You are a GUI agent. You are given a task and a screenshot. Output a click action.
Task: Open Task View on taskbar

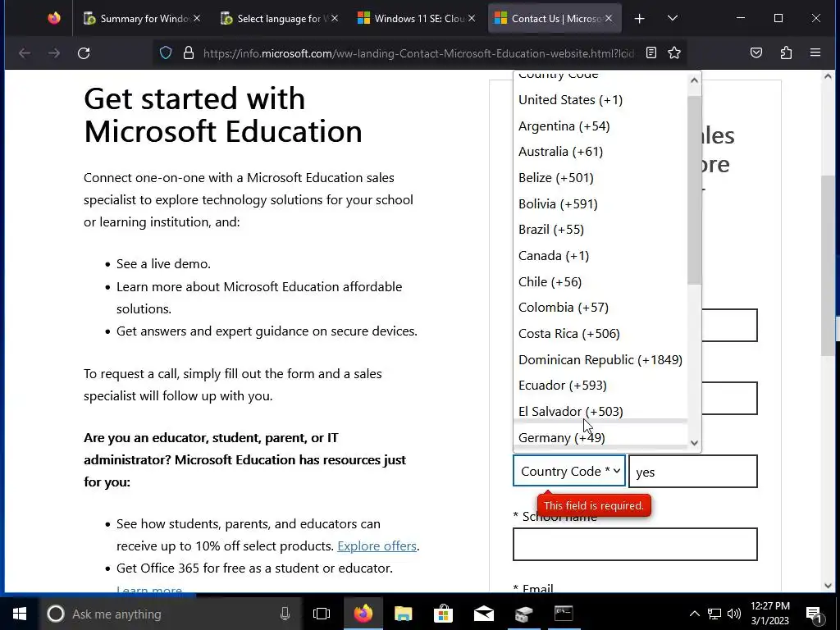[x=322, y=614]
